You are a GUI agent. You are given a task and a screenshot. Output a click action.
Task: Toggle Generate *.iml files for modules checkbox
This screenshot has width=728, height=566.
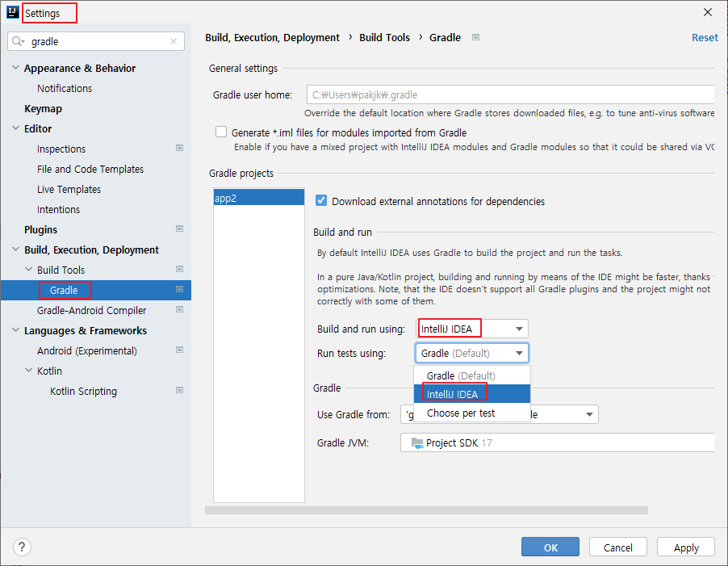(x=221, y=132)
